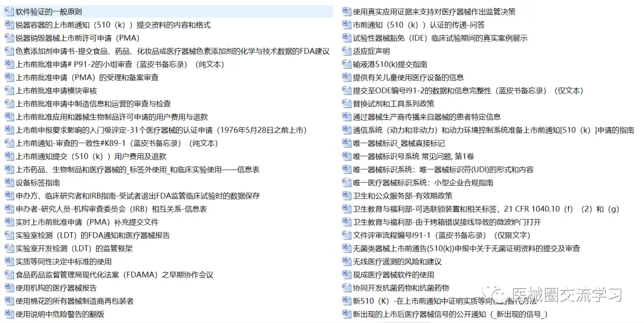The image size is (644, 323).
Task: Select file 文件评审流程编号I91-1（蓝皮书备忘录）
Action: pos(442,236)
